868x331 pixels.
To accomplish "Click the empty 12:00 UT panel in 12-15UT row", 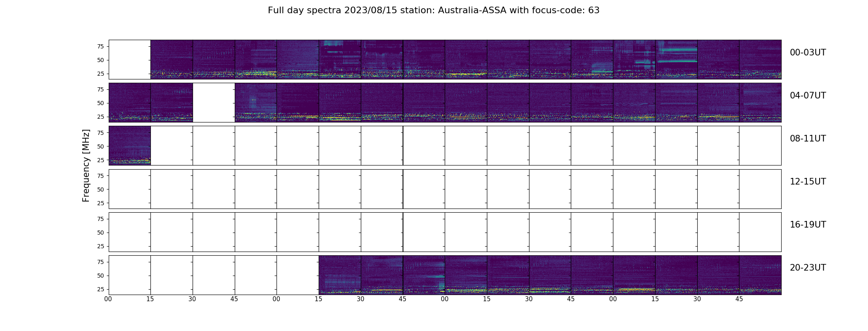I will 129,189.
